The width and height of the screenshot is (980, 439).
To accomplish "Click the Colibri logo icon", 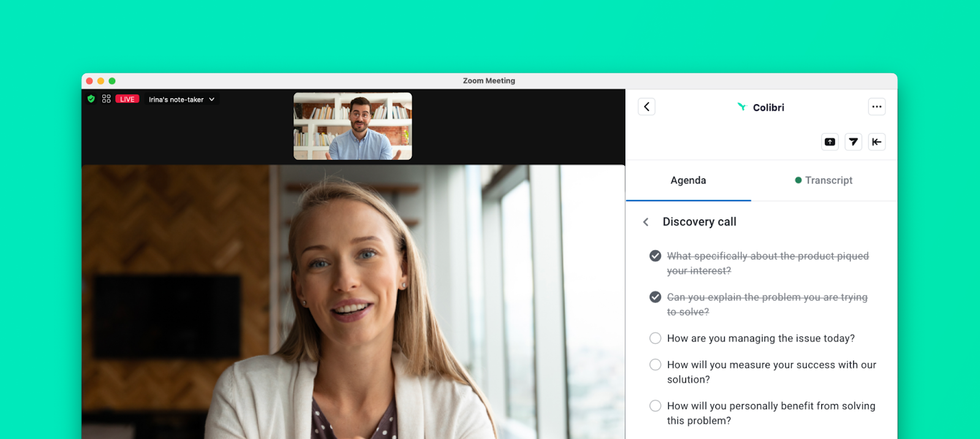I will click(742, 107).
